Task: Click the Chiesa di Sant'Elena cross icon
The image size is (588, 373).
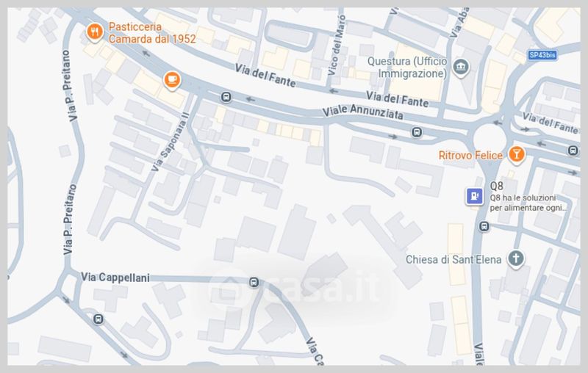Action: (516, 258)
